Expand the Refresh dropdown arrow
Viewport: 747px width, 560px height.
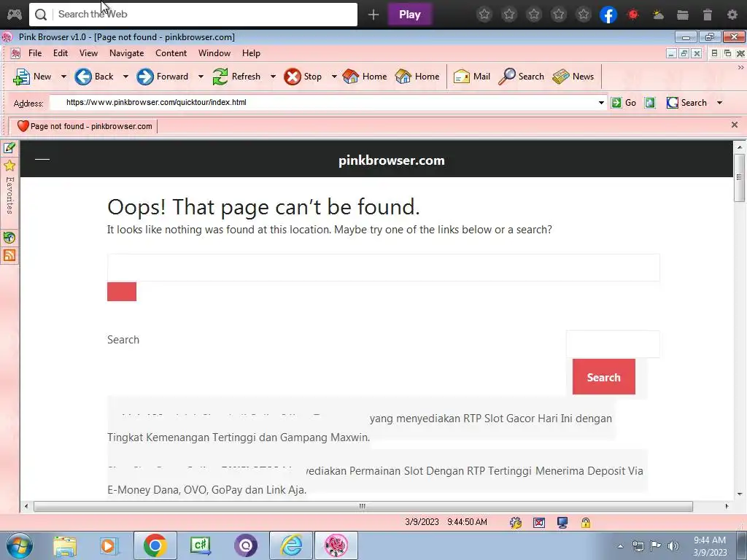click(273, 77)
